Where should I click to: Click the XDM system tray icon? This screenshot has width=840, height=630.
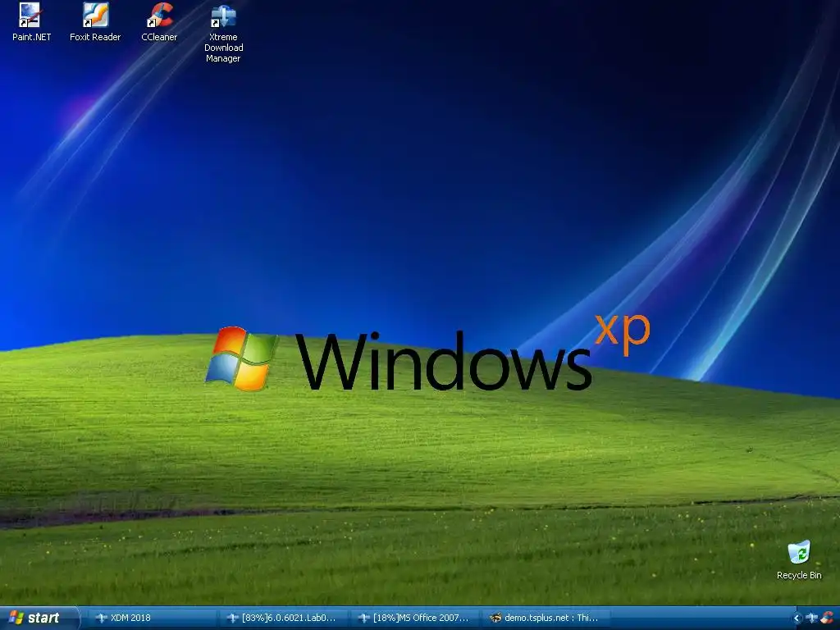click(811, 618)
